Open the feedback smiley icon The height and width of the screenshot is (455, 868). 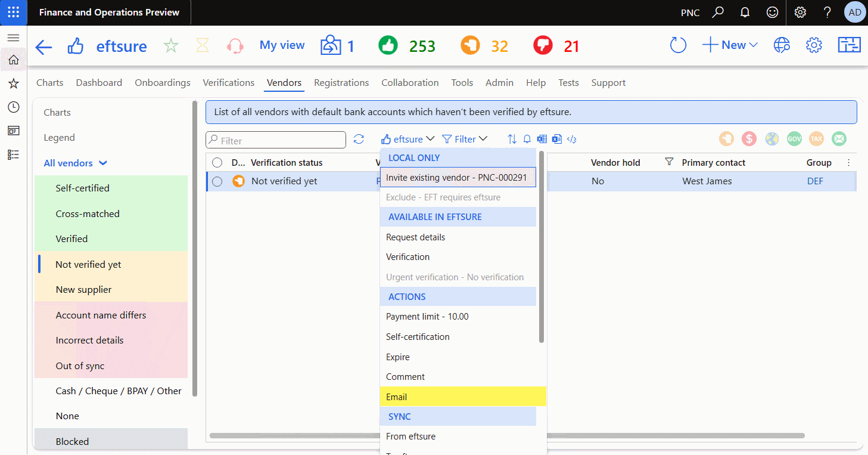pyautogui.click(x=772, y=13)
